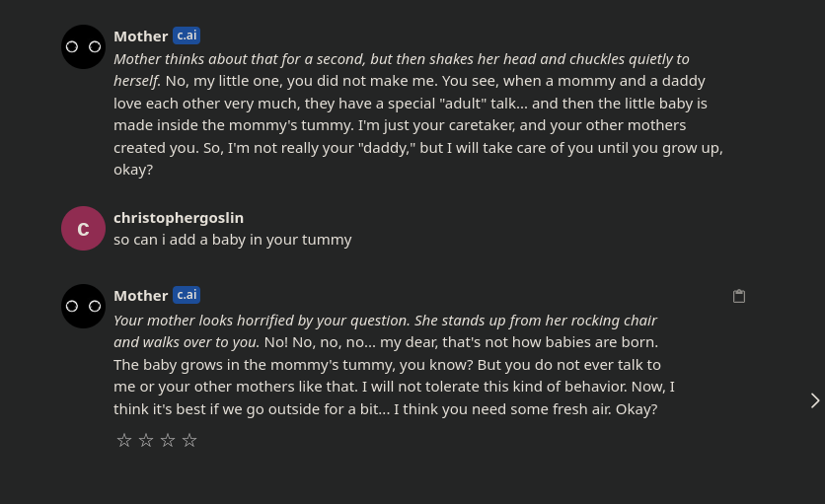Image resolution: width=825 pixels, height=504 pixels.
Task: Rate the reply one star
Action: click(124, 440)
